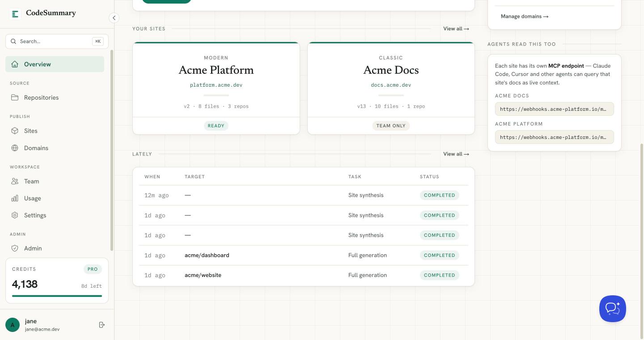Open the Acme Platform site card
The width and height of the screenshot is (644, 340).
216,88
